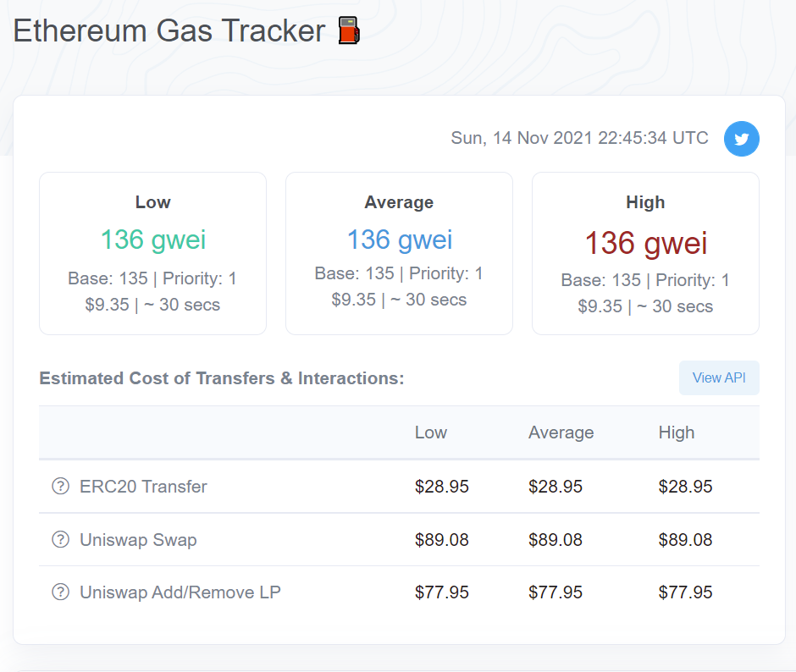Open help icon for ERC20 Transfer
The width and height of the screenshot is (796, 672).
tap(60, 487)
